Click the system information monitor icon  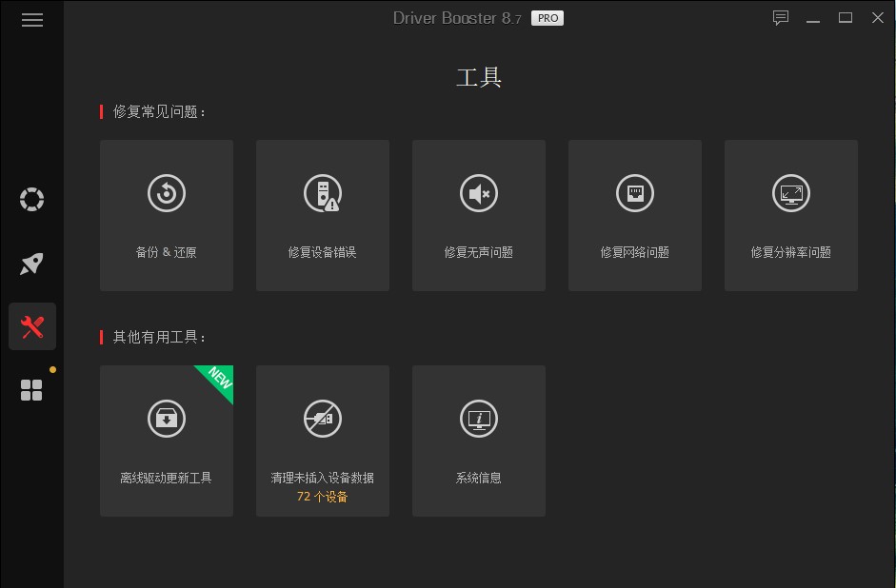point(479,419)
